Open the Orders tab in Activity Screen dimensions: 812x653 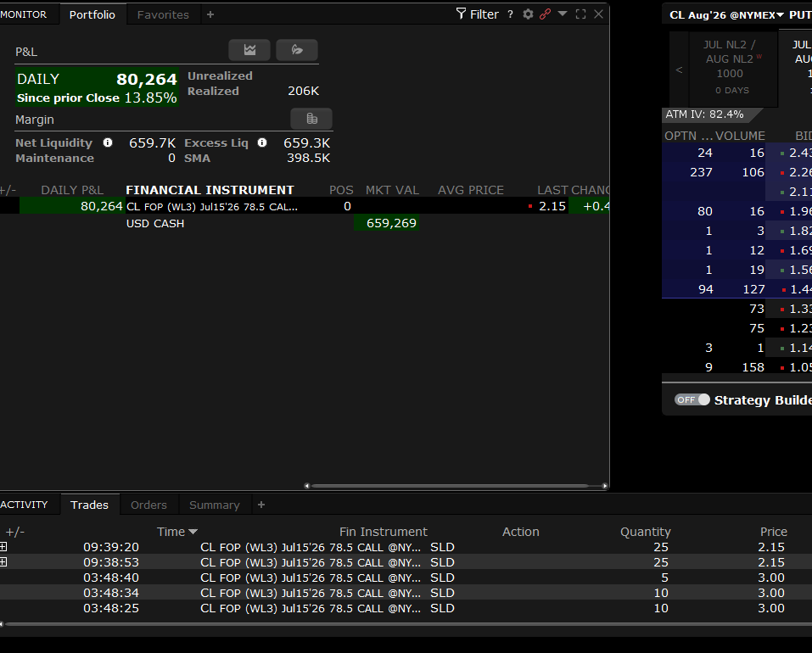pyautogui.click(x=148, y=505)
